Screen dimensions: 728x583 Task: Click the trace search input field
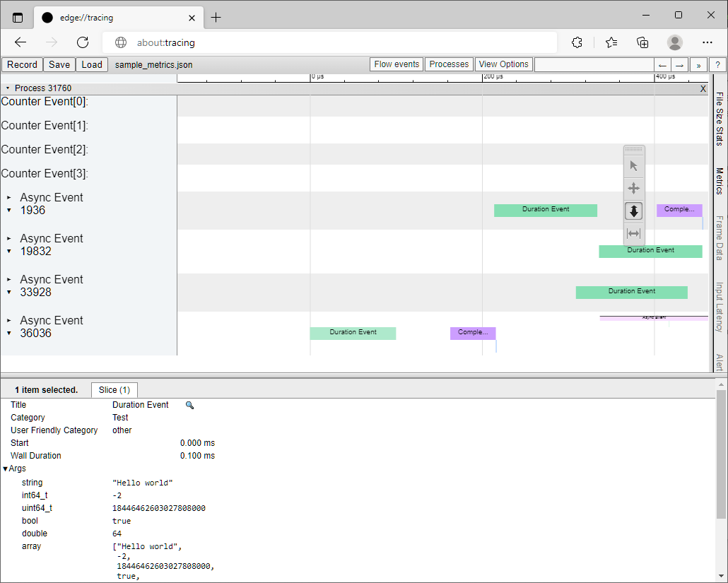click(593, 64)
